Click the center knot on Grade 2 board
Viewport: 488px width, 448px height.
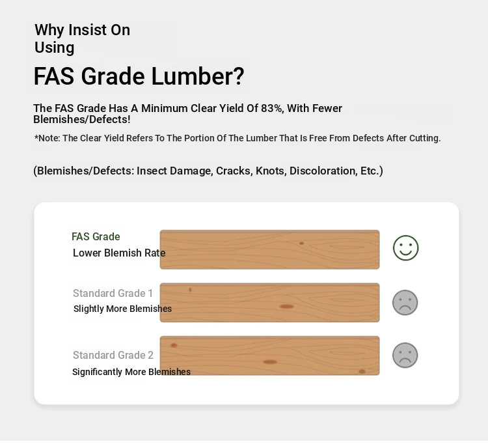270,361
